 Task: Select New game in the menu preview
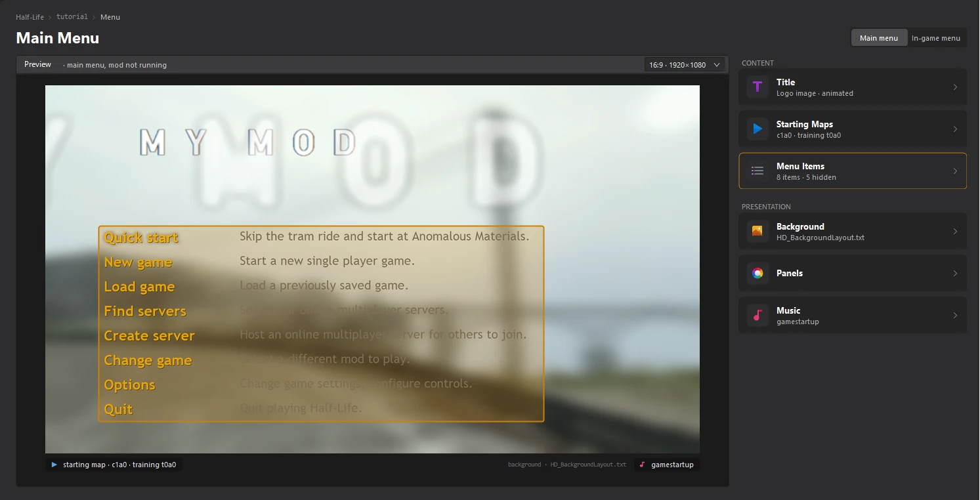138,262
